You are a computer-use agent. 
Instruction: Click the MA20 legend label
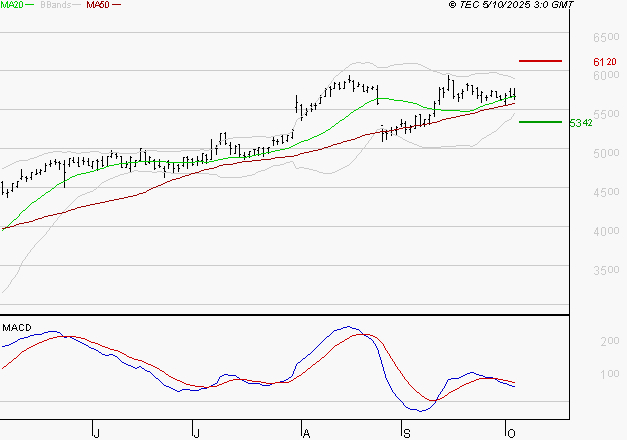coord(12,5)
